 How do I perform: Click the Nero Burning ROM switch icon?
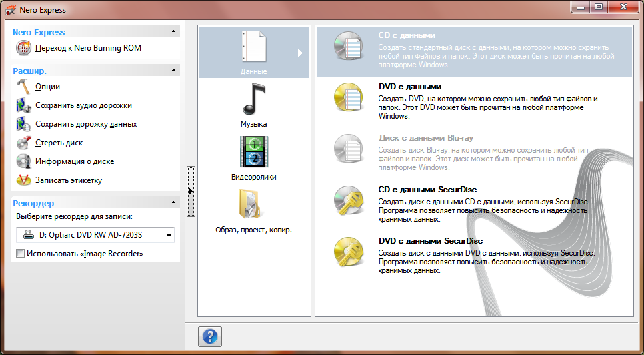tap(23, 48)
